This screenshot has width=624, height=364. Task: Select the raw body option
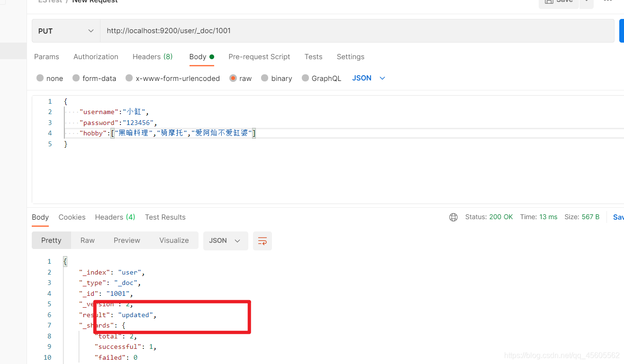[x=240, y=79]
